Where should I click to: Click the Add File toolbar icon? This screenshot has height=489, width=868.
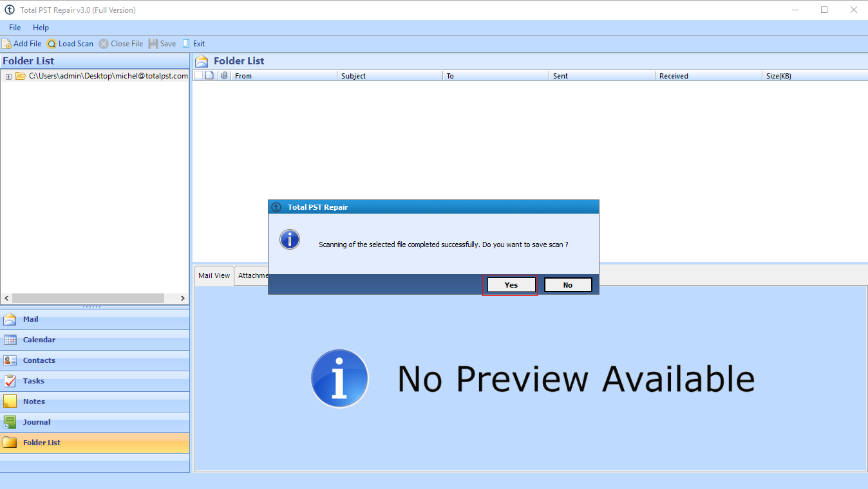[x=6, y=44]
